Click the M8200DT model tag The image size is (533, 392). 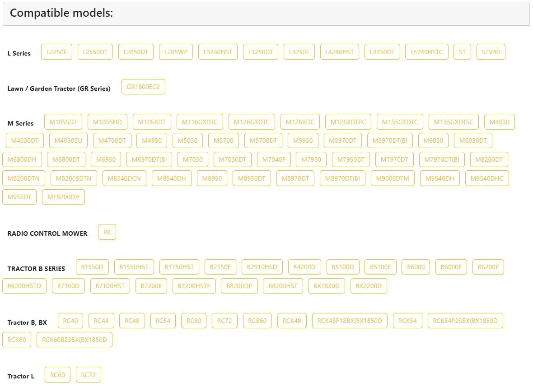[489, 159]
